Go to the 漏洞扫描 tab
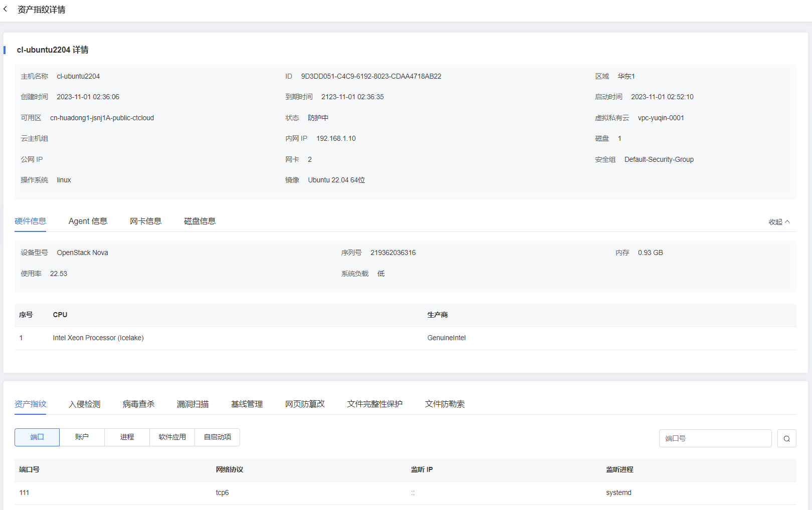 [192, 404]
